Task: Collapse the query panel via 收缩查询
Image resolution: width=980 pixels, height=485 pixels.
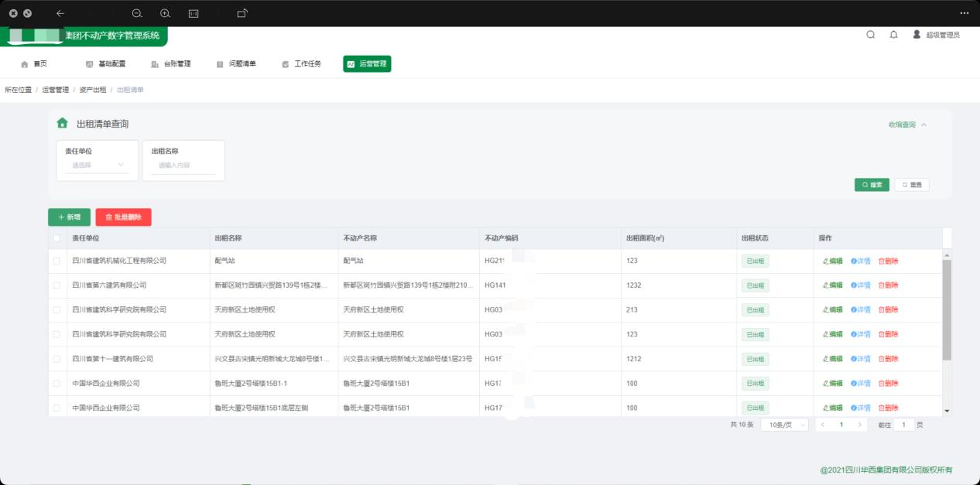Action: point(907,125)
